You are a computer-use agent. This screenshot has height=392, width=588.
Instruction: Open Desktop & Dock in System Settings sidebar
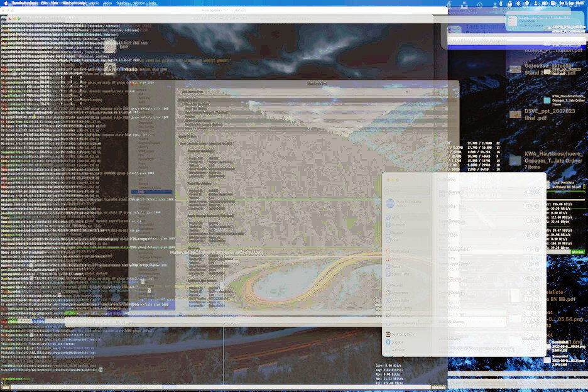(407, 334)
